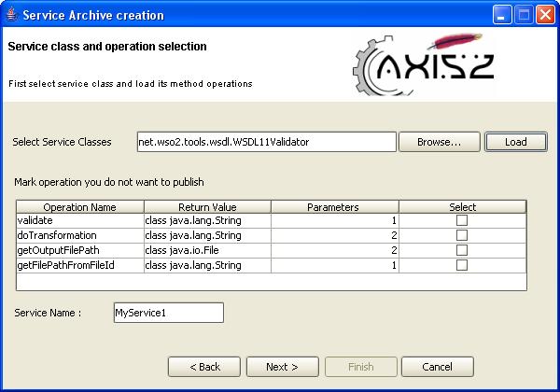Click the Load button
The image size is (560, 392).
[516, 142]
